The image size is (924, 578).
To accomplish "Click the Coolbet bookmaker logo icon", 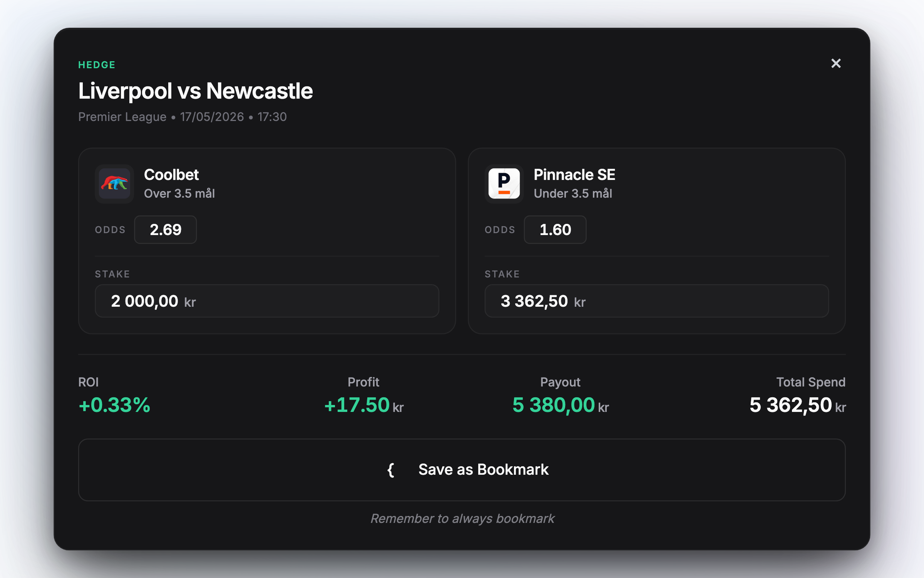I will pos(114,184).
